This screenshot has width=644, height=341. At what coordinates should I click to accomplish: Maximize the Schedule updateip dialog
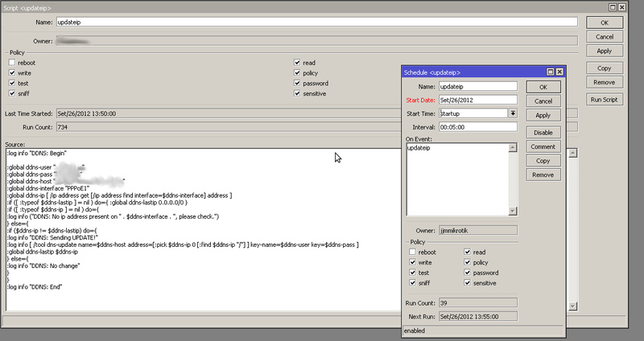[x=551, y=72]
